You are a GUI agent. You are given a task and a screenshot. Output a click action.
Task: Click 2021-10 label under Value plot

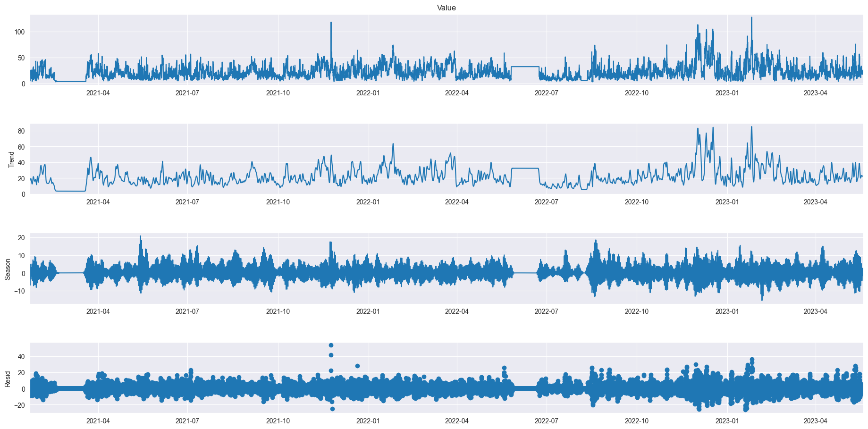tap(278, 93)
